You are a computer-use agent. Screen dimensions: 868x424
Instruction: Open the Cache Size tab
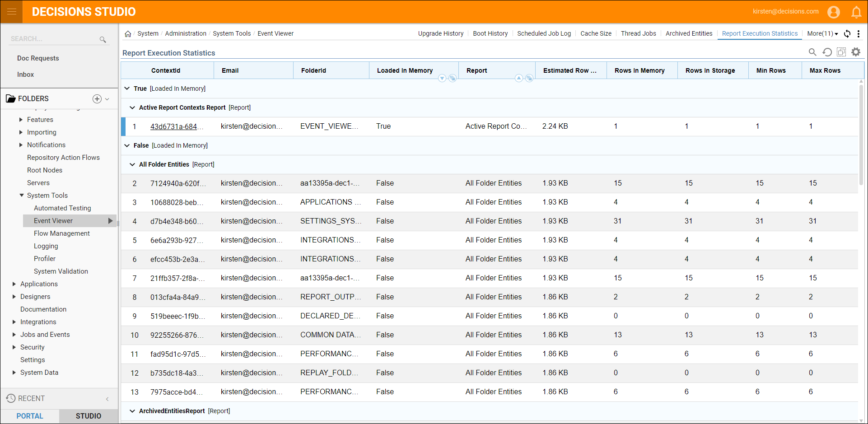click(596, 34)
